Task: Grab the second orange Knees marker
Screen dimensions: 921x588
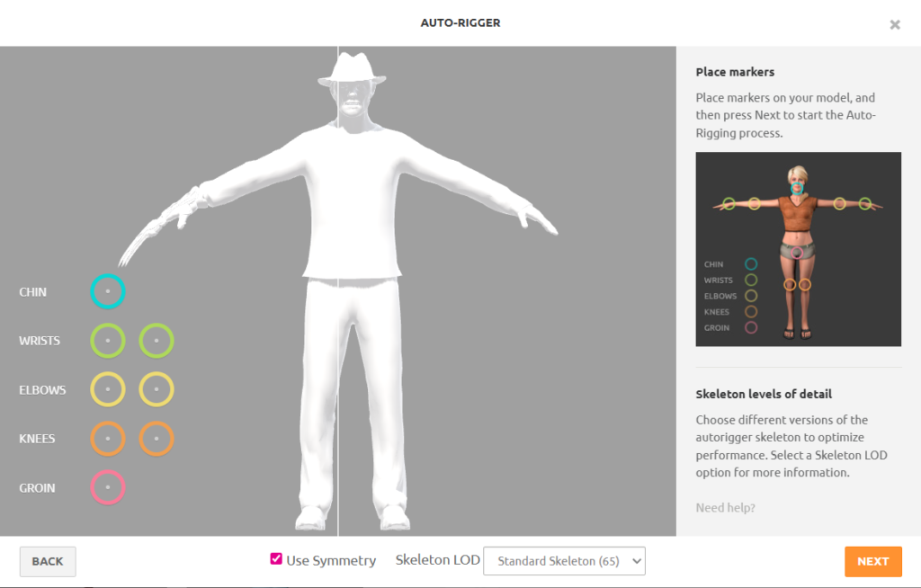Action: pos(156,439)
